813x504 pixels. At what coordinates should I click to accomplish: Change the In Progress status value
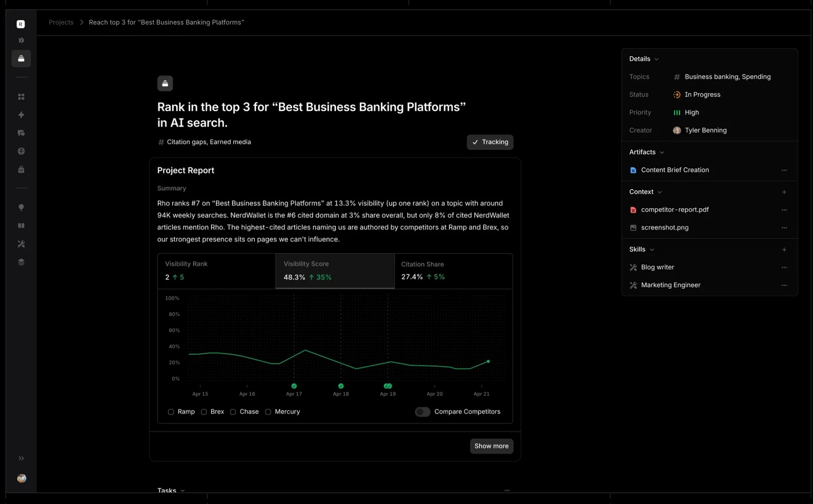[x=697, y=94]
